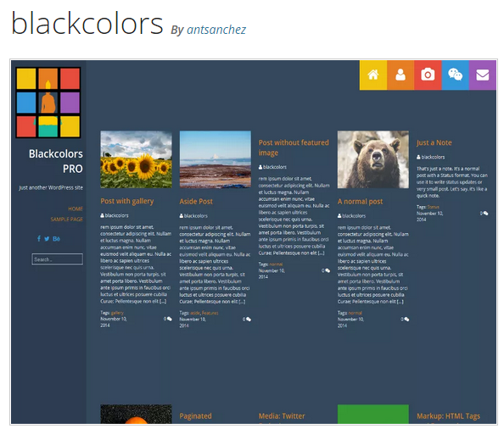The height and width of the screenshot is (434, 504).
Task: Click comments icon on Post with gallery
Action: coord(170,319)
